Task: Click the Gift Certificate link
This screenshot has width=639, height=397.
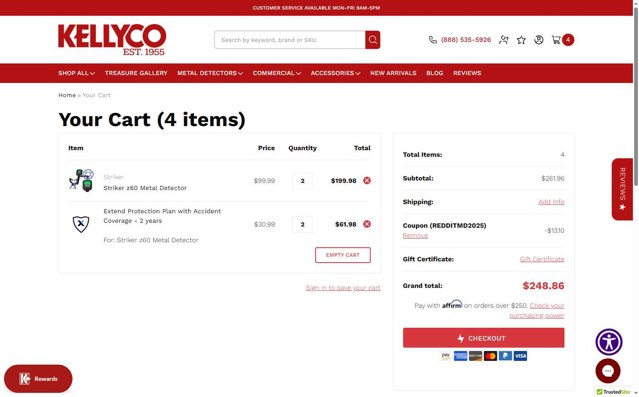Action: [x=542, y=259]
